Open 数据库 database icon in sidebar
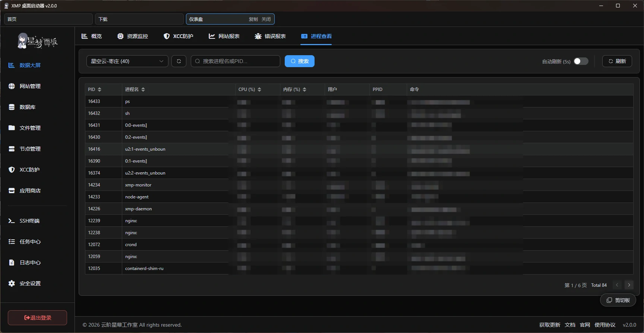The image size is (644, 333). pyautogui.click(x=12, y=107)
